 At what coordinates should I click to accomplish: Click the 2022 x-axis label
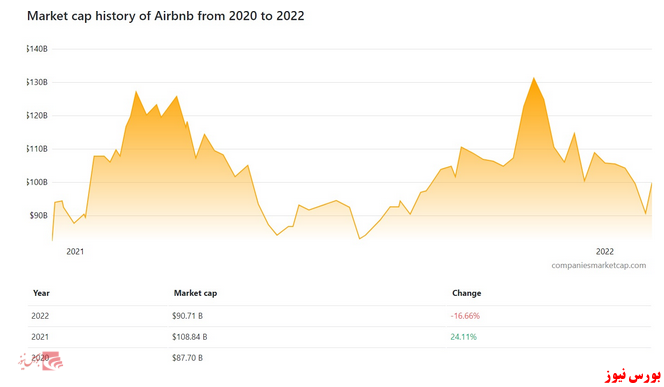click(604, 252)
